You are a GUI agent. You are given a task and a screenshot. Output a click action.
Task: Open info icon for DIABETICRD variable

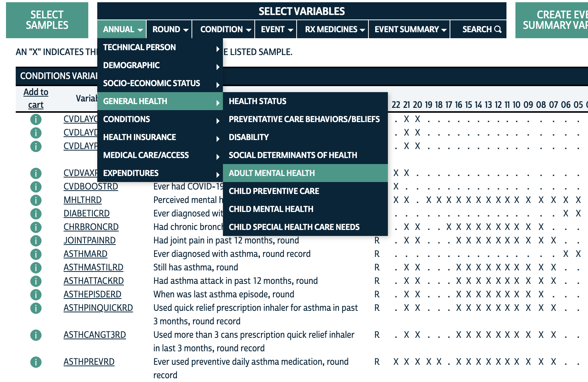coord(36,213)
